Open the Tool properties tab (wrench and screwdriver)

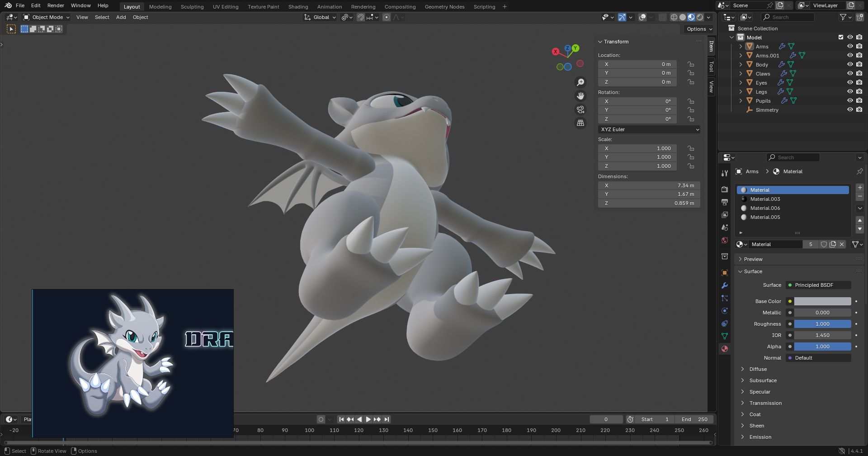tap(725, 173)
